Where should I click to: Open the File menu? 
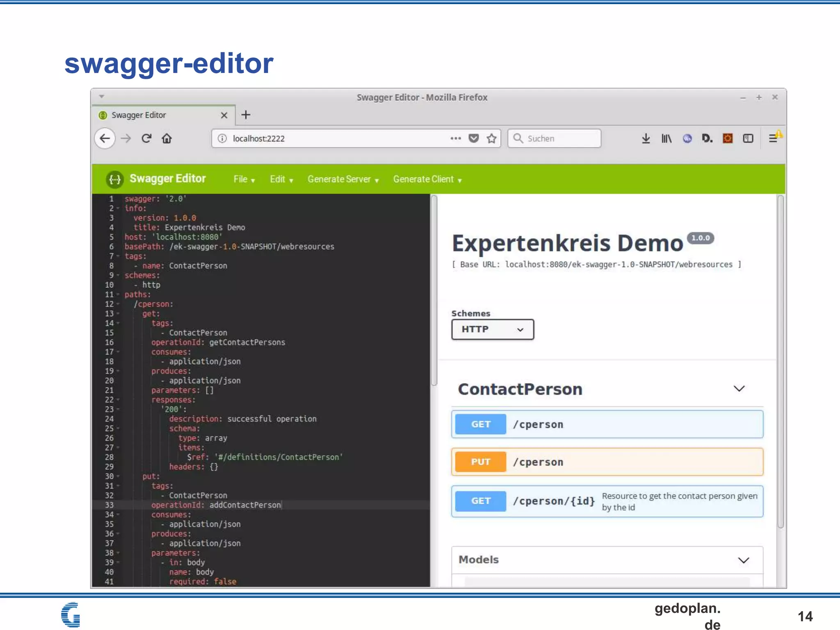[x=244, y=179]
